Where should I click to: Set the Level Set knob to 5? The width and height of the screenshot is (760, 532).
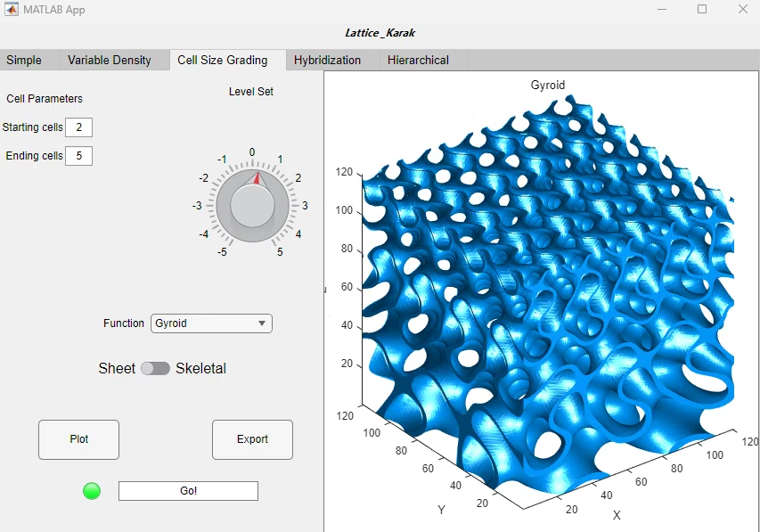280,251
